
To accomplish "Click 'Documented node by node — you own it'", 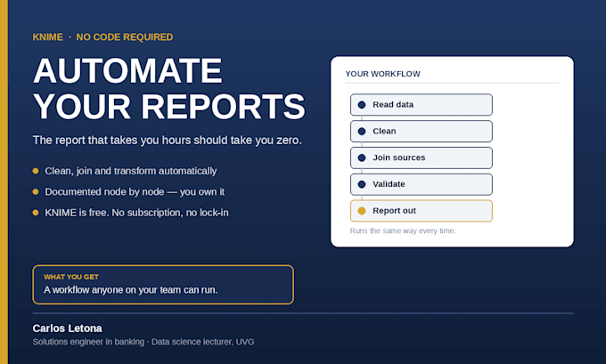I will (135, 192).
